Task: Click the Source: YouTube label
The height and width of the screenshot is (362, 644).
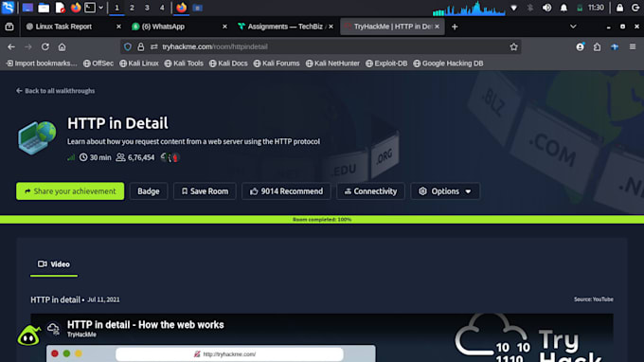Action: (594, 299)
